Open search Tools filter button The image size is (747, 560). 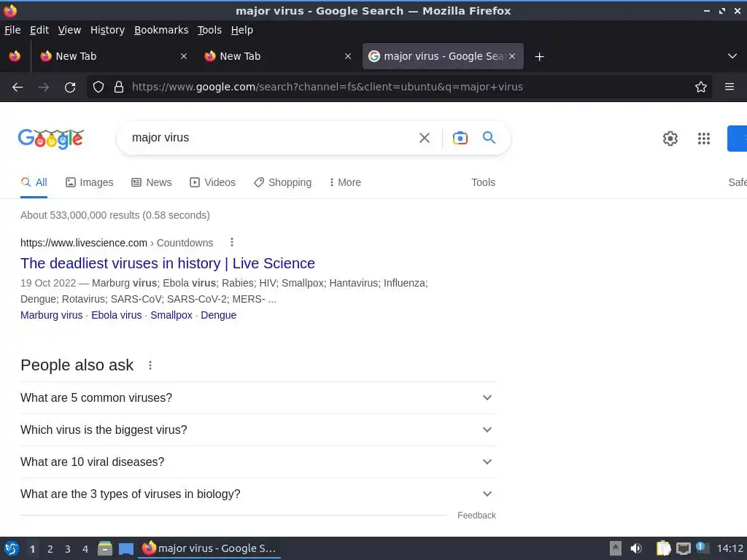coord(483,182)
